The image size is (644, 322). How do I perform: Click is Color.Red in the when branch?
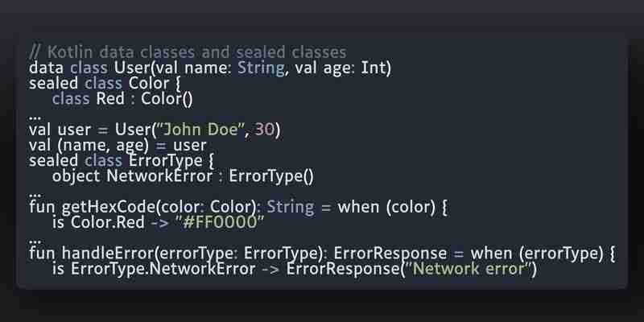pyautogui.click(x=98, y=223)
